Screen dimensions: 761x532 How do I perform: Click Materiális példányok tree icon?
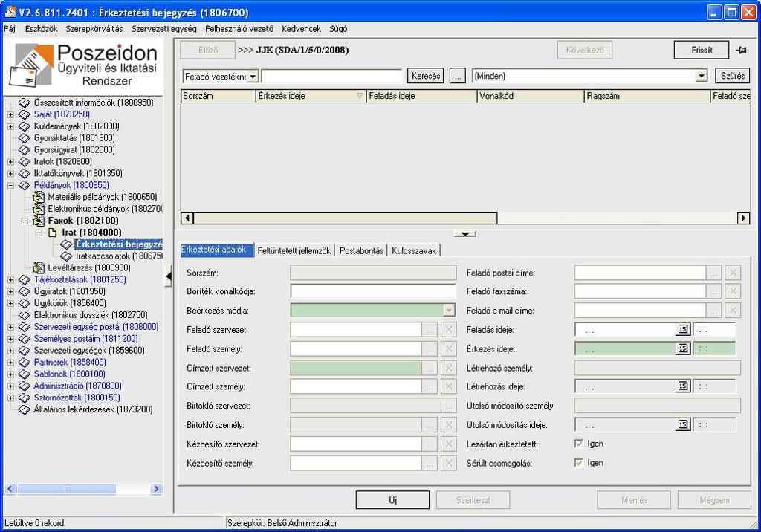(x=39, y=197)
